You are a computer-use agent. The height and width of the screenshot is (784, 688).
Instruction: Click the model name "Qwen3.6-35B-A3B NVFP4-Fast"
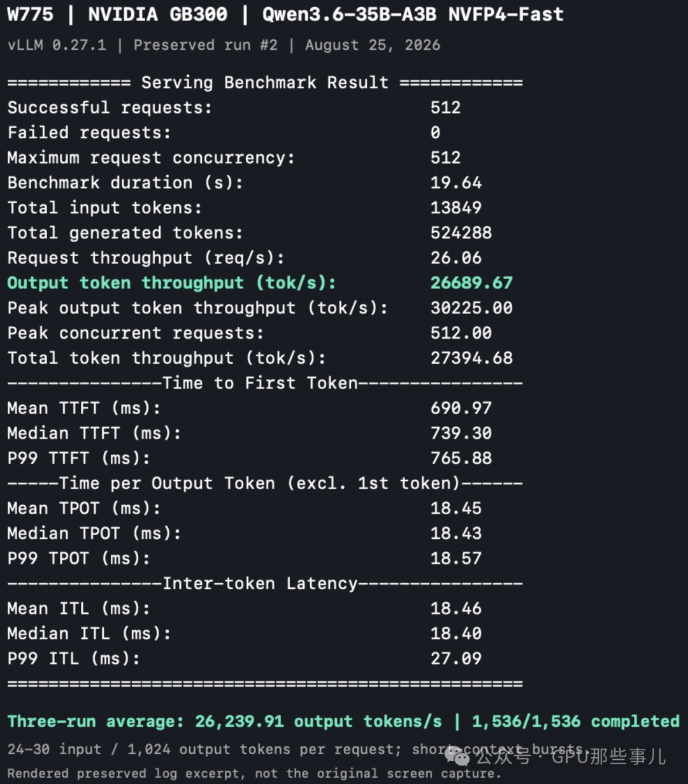(x=413, y=15)
